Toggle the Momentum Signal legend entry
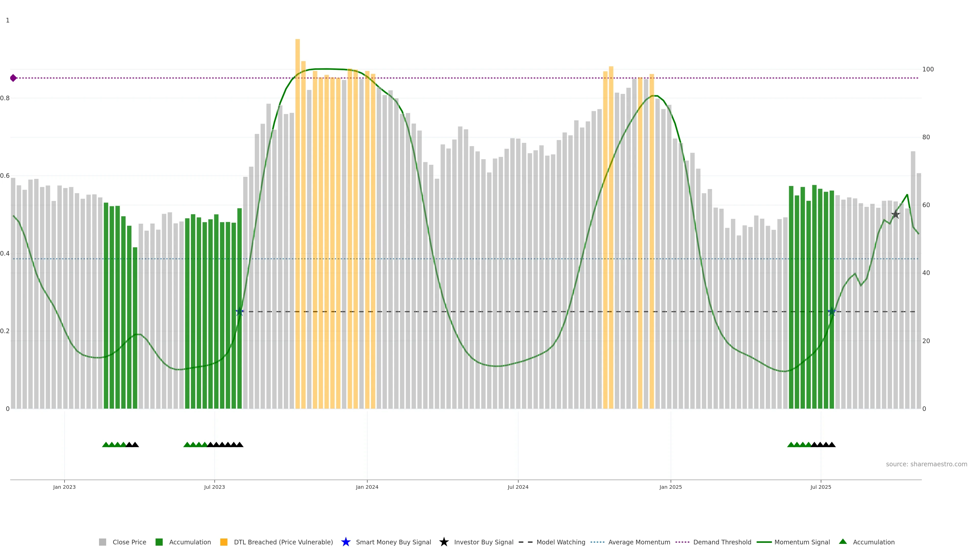Viewport: 980px width, 551px height. pyautogui.click(x=802, y=542)
